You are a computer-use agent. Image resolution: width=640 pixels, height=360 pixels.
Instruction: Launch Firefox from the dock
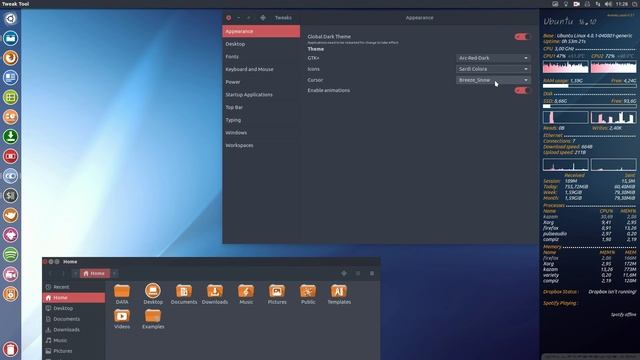tap(11, 58)
